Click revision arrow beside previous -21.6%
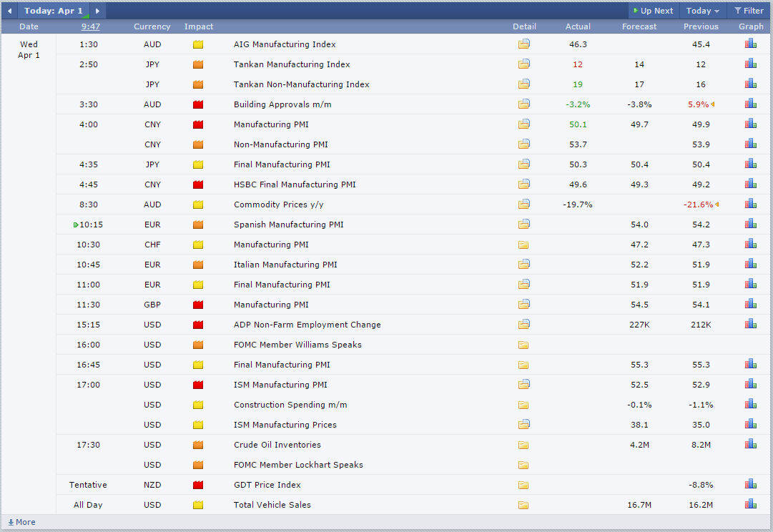This screenshot has width=773, height=532. click(x=717, y=204)
